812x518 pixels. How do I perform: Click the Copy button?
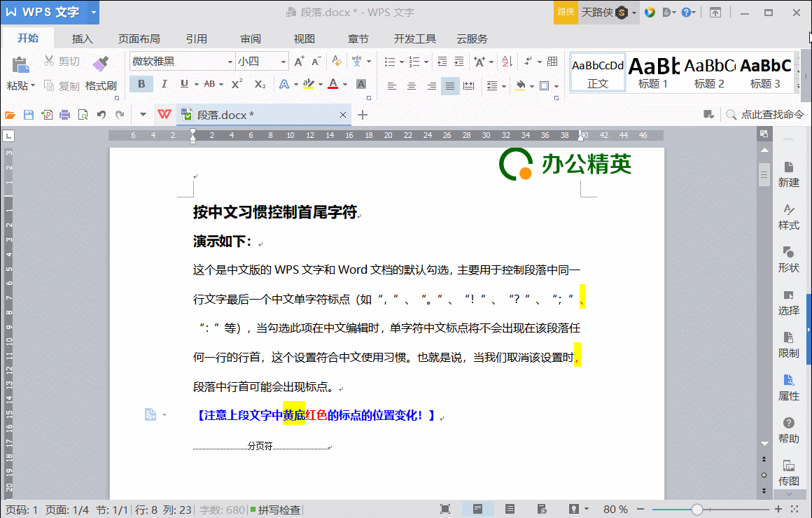tap(62, 85)
